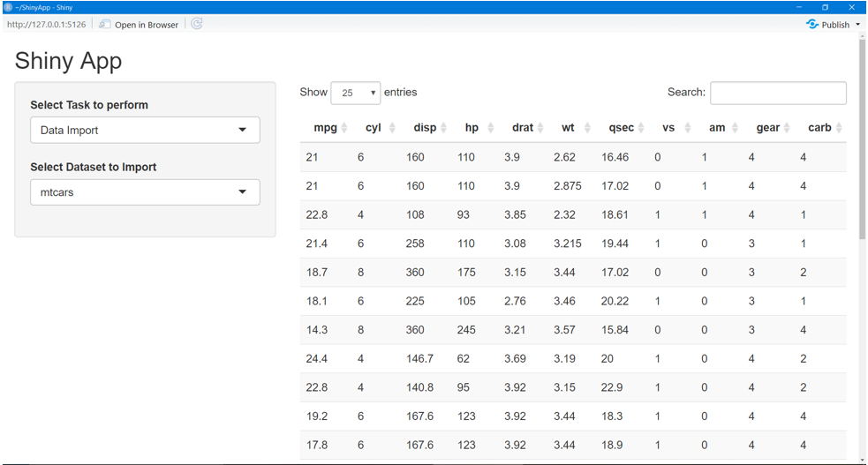The width and height of the screenshot is (868, 465).
Task: Select the mpg value 17.8
Action: click(x=317, y=445)
